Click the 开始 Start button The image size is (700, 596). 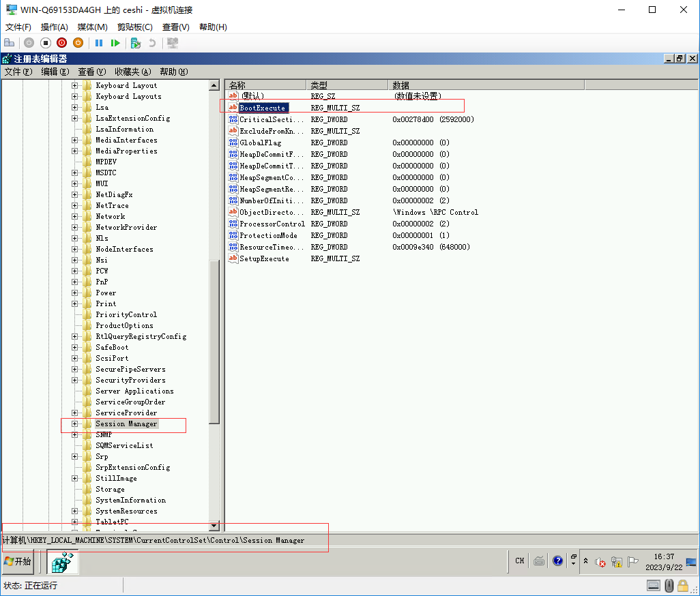(x=18, y=561)
